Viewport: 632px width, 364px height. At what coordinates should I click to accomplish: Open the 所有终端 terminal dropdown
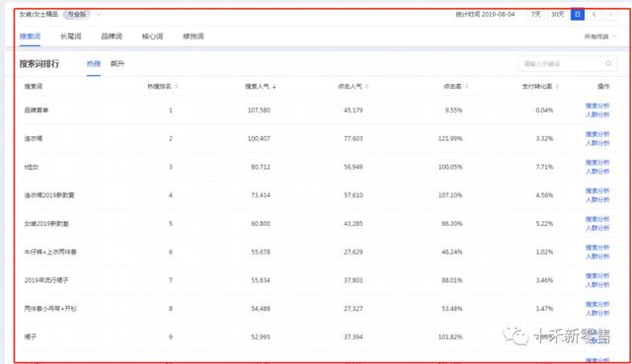(600, 36)
